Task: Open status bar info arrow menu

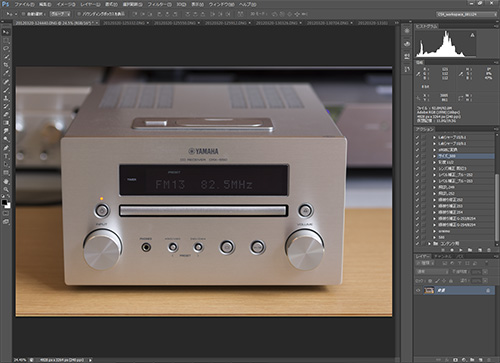Action: tap(90, 360)
